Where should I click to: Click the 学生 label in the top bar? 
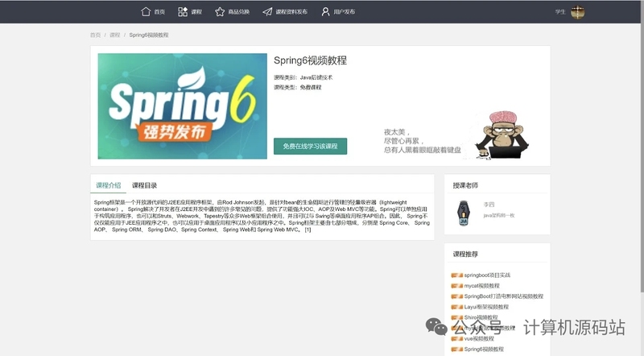point(560,12)
